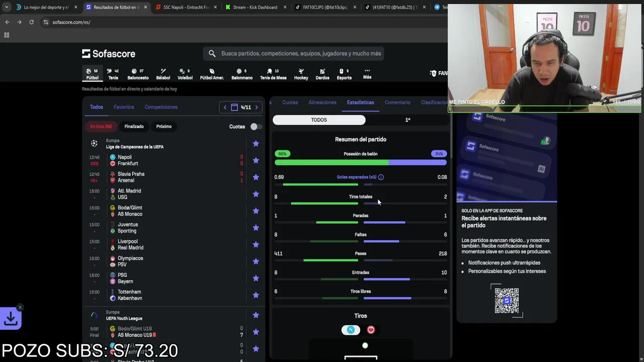The width and height of the screenshot is (644, 362).
Task: Favorite the UEFA Youth League competition
Action: [256, 315]
